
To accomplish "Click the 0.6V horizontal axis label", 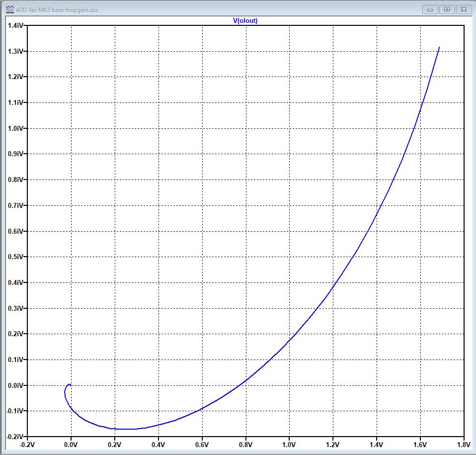I will pyautogui.click(x=202, y=445).
